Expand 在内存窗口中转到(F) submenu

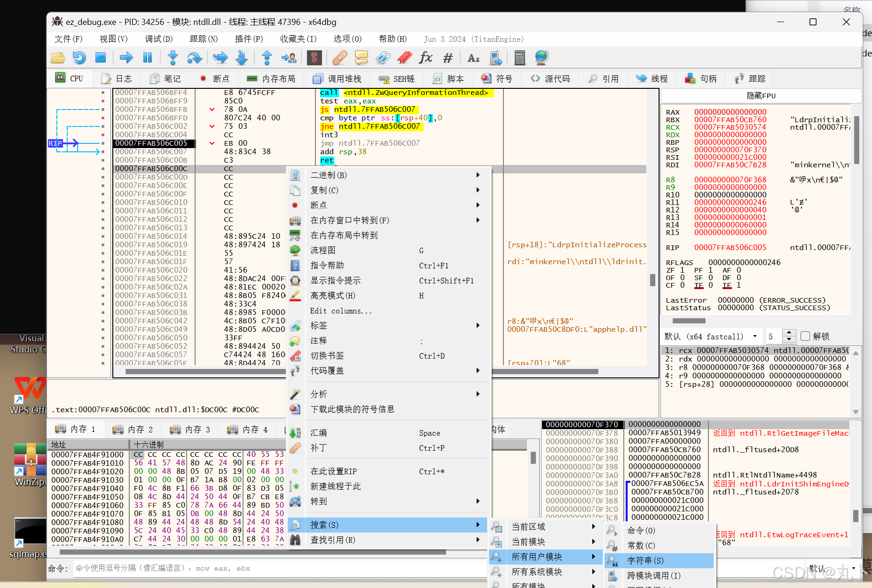click(389, 220)
